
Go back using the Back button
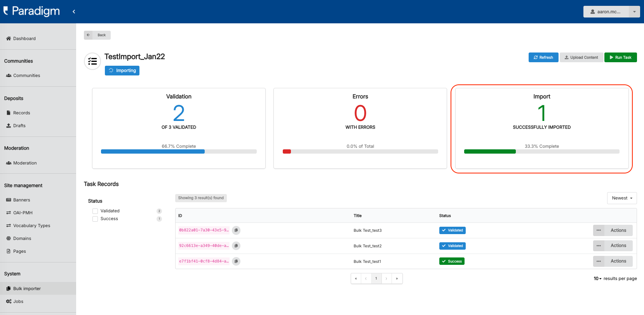click(97, 35)
